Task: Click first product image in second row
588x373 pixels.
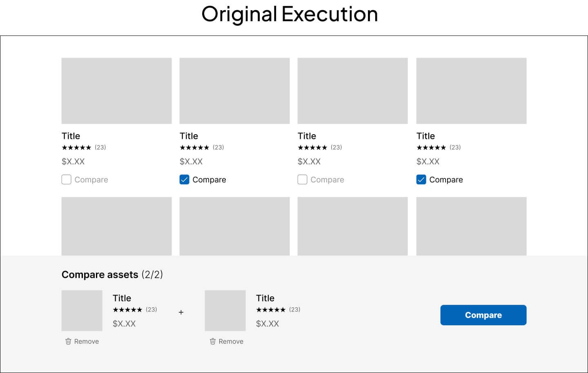Action: coord(116,226)
